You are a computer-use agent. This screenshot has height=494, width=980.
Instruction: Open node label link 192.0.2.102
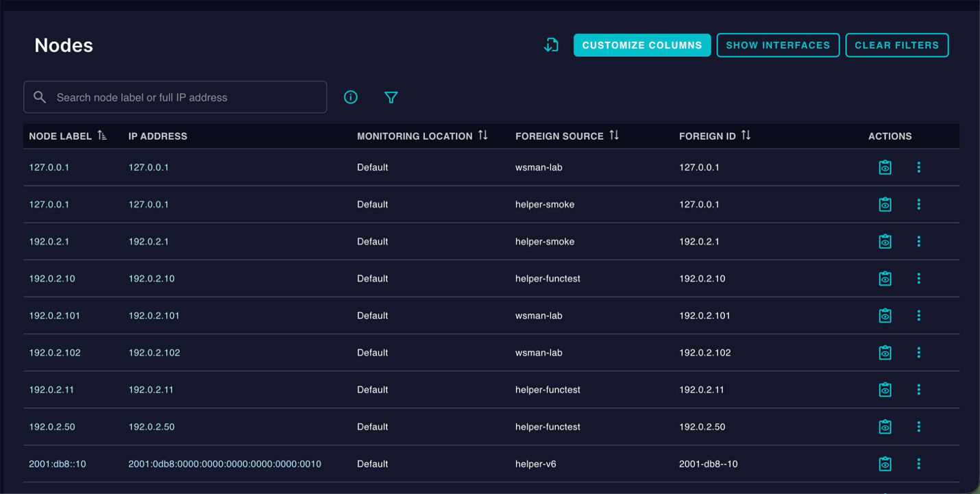point(55,352)
